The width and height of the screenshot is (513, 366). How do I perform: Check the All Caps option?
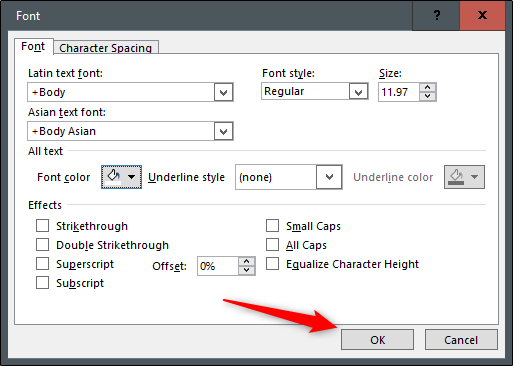(x=272, y=245)
